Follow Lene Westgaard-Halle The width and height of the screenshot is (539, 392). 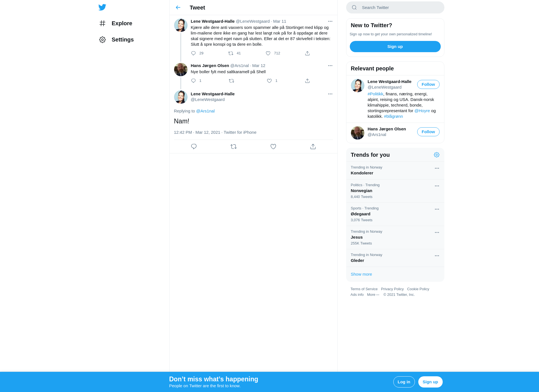pos(428,84)
